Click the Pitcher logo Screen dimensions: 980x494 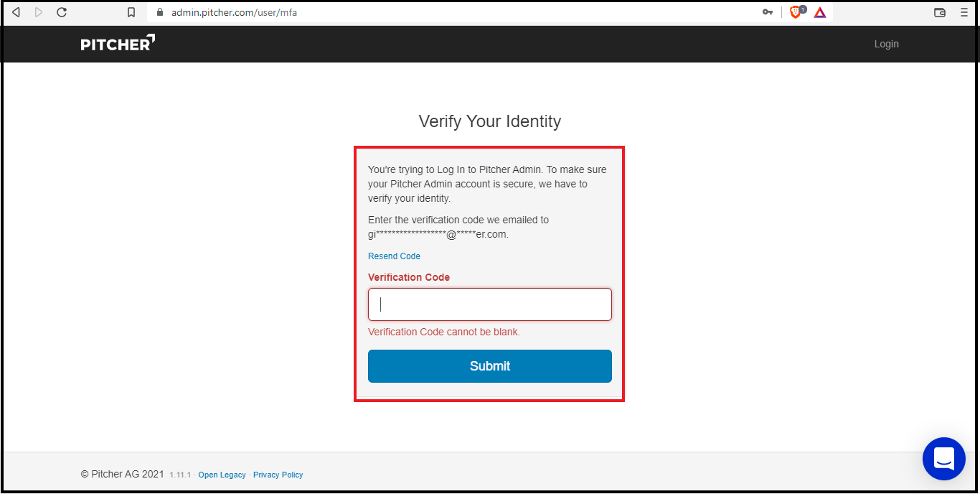[x=118, y=44]
